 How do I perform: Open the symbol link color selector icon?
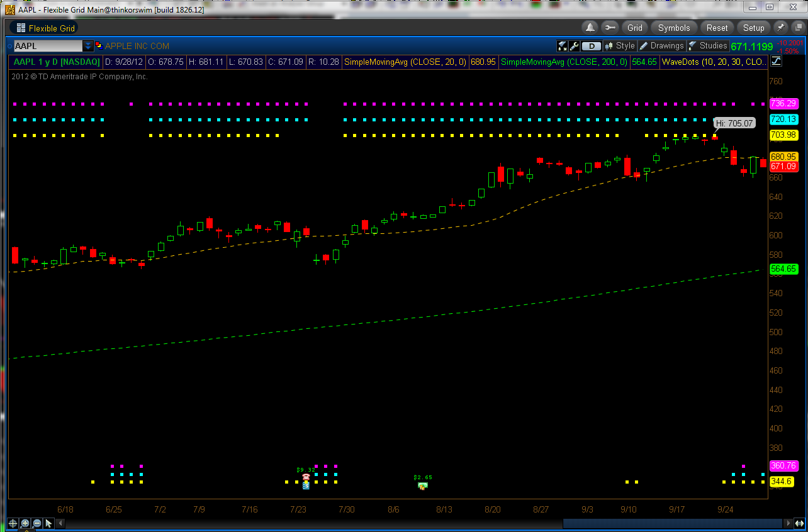pos(99,46)
